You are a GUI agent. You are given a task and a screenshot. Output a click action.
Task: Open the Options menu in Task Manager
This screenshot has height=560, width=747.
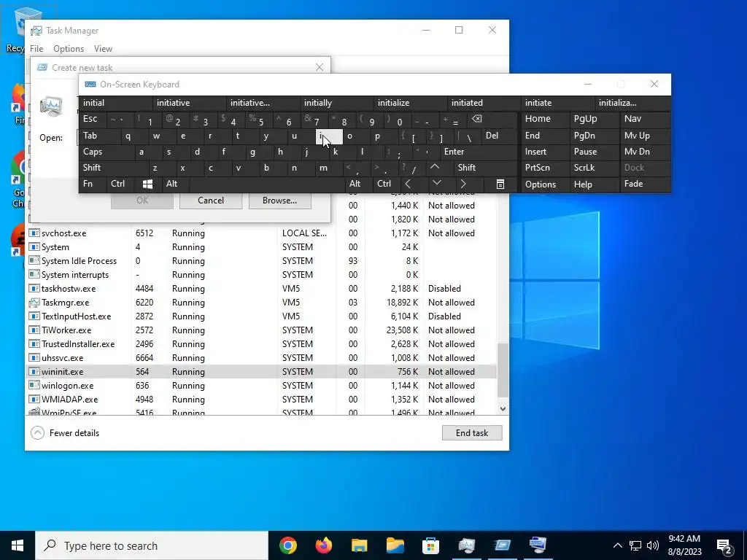pos(69,49)
